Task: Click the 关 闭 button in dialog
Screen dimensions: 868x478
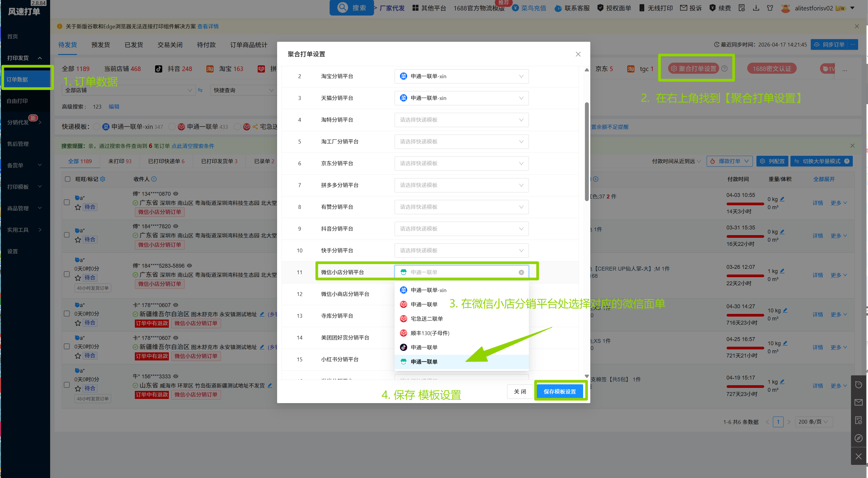Action: (520, 391)
